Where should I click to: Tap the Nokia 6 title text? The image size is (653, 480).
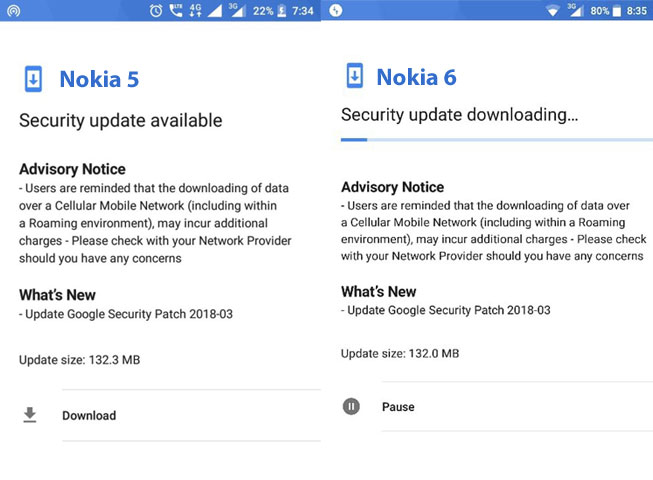tap(416, 77)
